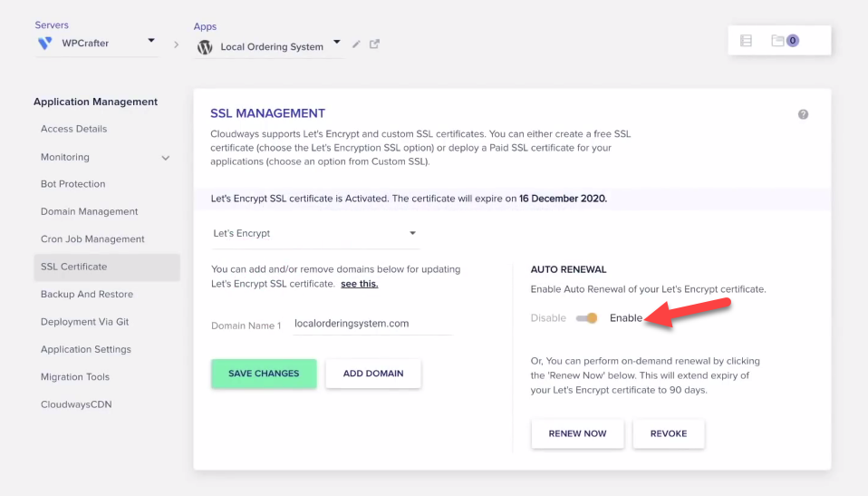Open Migration Tools
This screenshot has width=868, height=496.
coord(75,377)
